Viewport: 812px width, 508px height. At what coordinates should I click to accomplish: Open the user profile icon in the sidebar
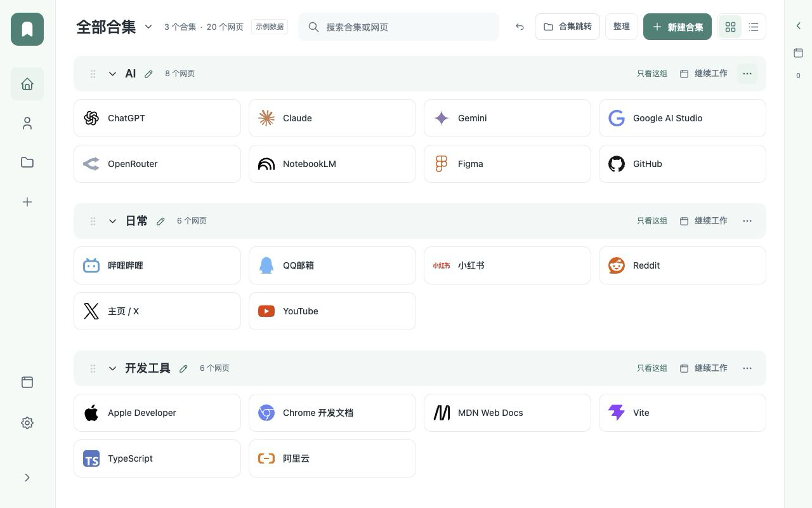tap(27, 123)
